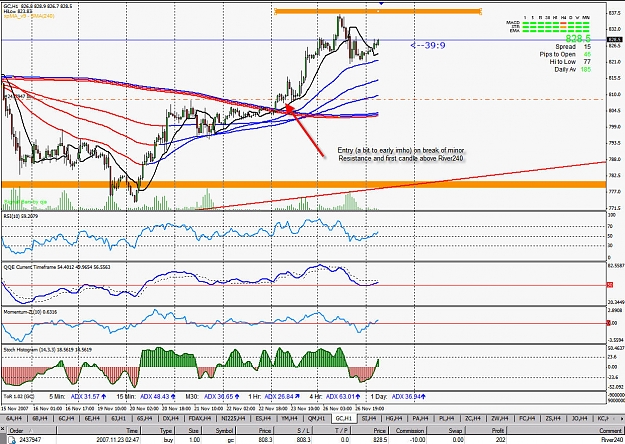Open the 6C,H4 chart tab

click(67, 418)
